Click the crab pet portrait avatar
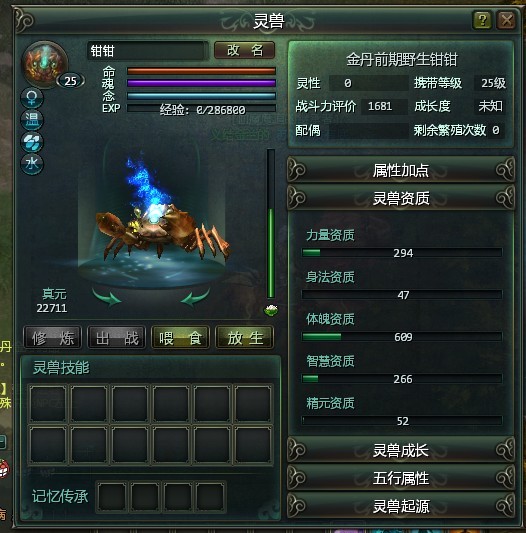This screenshot has height=533, width=526. click(x=45, y=64)
